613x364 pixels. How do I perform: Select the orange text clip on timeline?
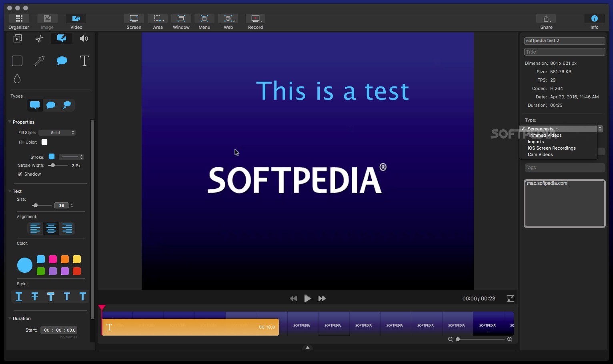[x=190, y=327]
